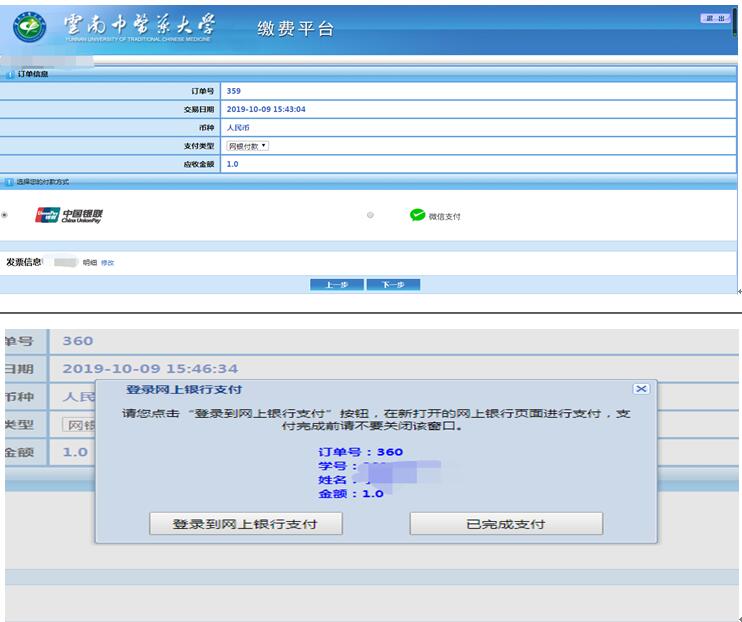Click the previous step button (上一步)
The width and height of the screenshot is (742, 622).
pyautogui.click(x=336, y=285)
